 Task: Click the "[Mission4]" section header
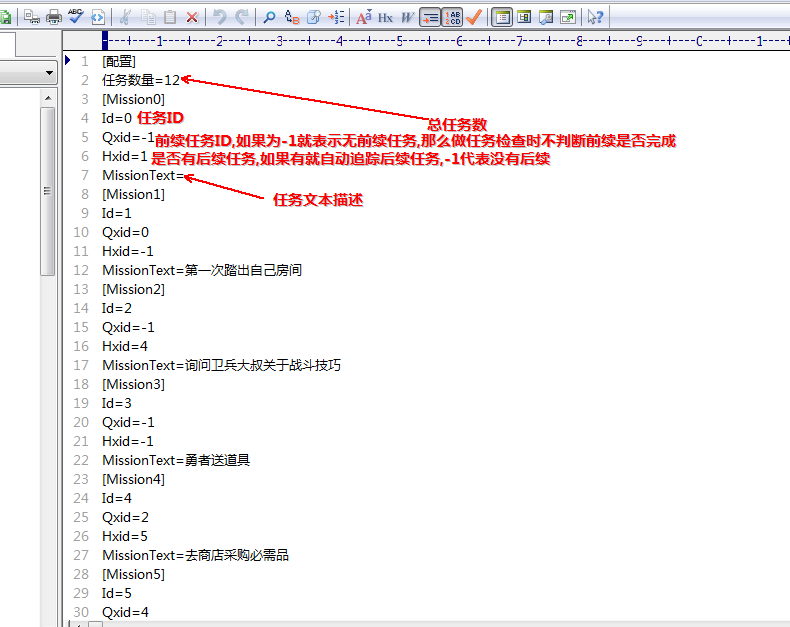134,479
